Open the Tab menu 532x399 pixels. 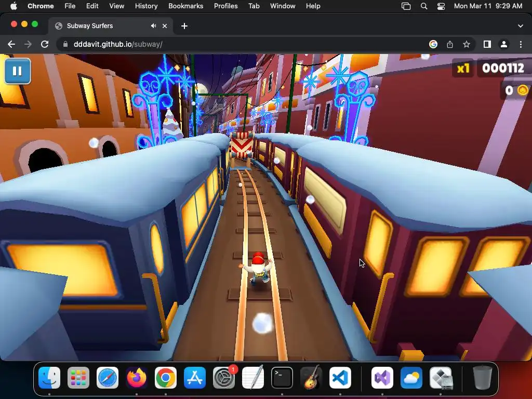(254, 6)
